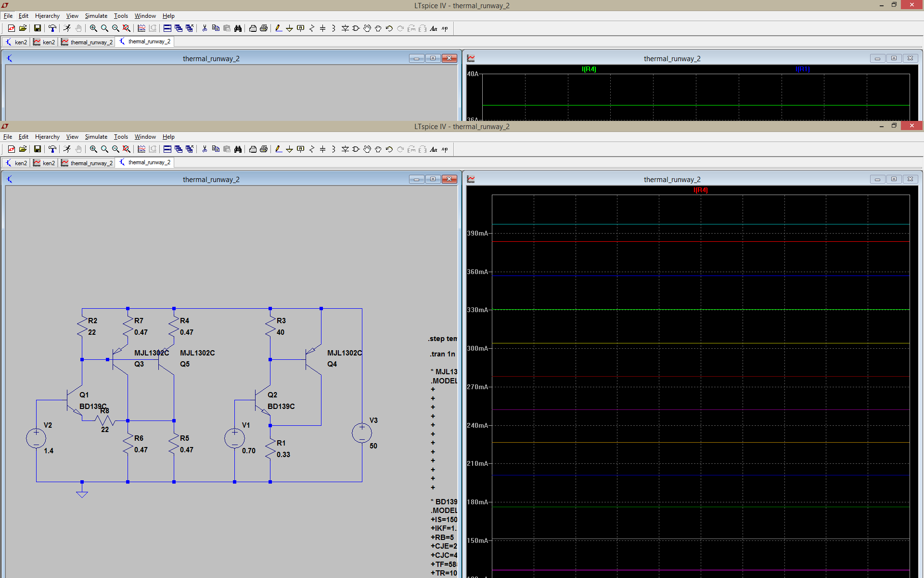Click Q2 BD139C model name
This screenshot has width=924, height=578.
(x=281, y=407)
